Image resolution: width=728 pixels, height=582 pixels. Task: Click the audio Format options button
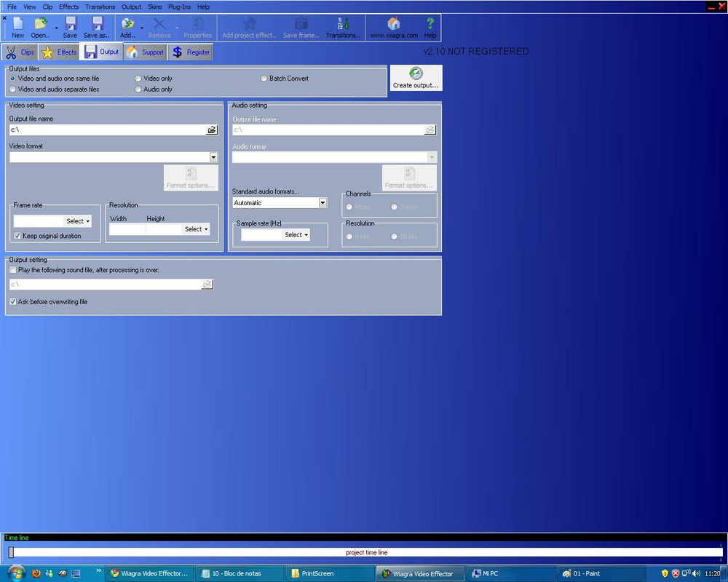[409, 178]
